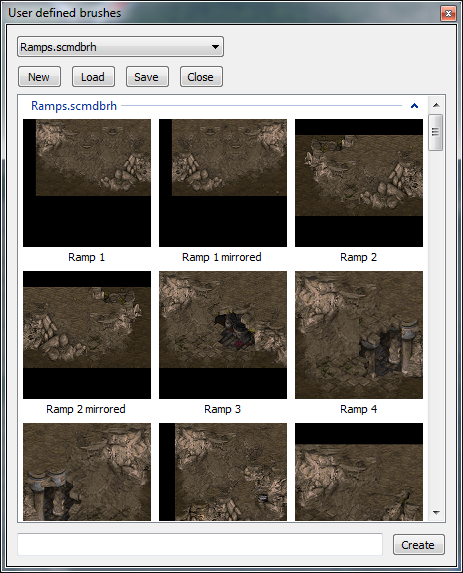The height and width of the screenshot is (573, 463).
Task: Select the Ramp 3 brush thumbnail
Action: [223, 335]
